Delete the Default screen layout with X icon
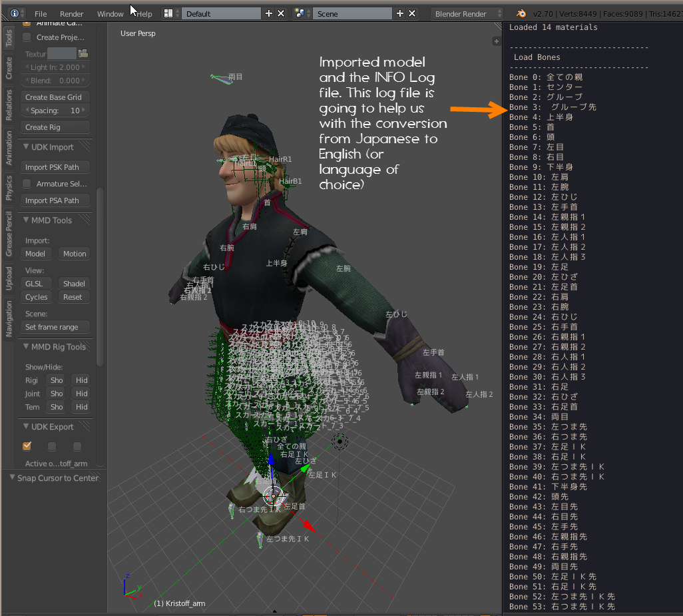Viewport: 683px width, 616px height. coord(281,13)
